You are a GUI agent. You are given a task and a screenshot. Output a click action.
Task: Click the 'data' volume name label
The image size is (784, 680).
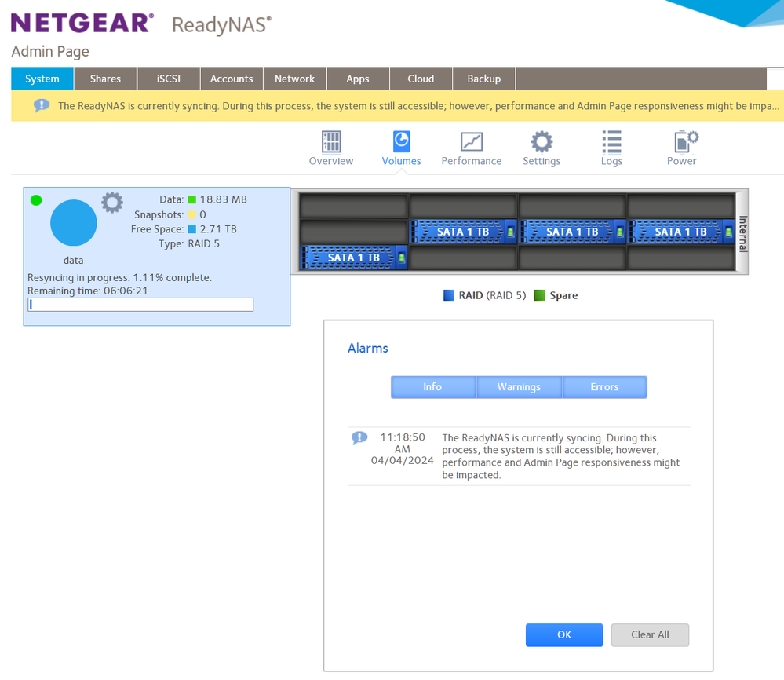[x=74, y=260]
